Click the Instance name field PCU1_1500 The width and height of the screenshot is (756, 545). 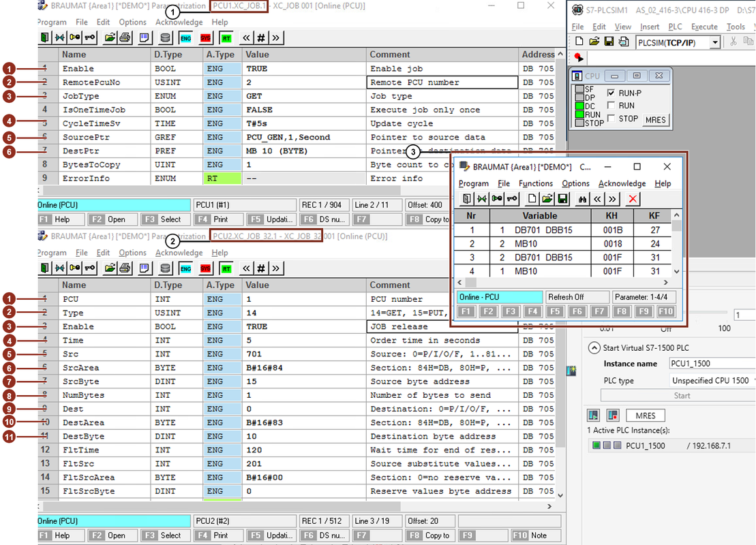712,364
